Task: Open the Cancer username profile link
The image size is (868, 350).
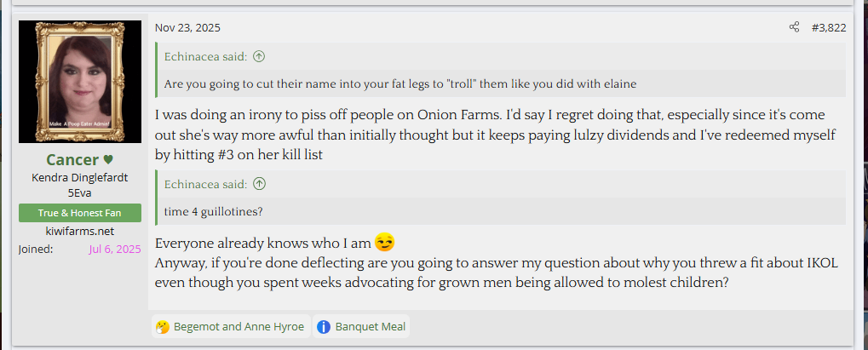Action: click(72, 160)
